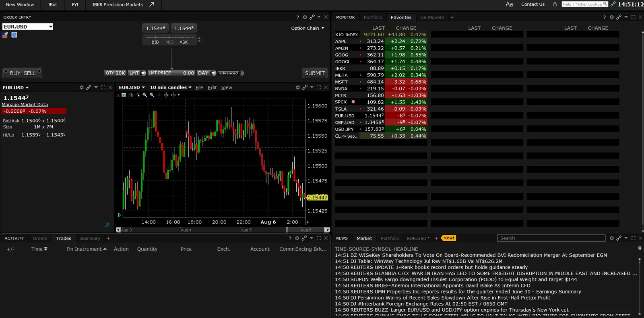Open 10 min candles interval dropdown
644x318 pixels.
[171, 87]
